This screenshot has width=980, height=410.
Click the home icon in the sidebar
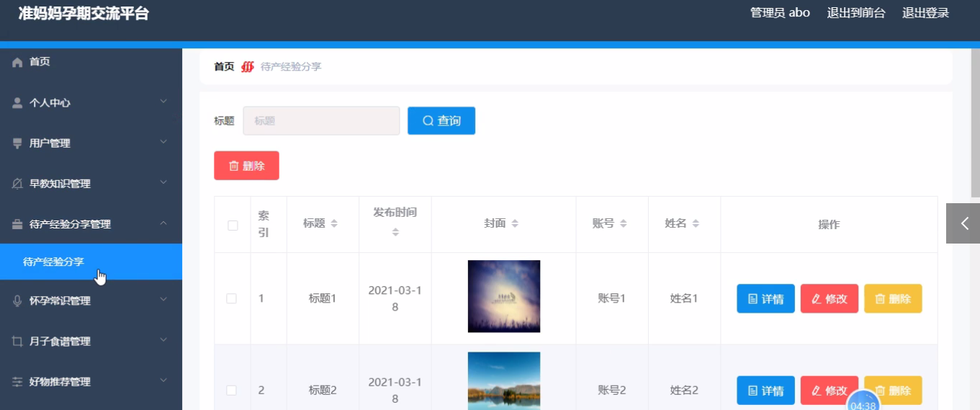18,63
